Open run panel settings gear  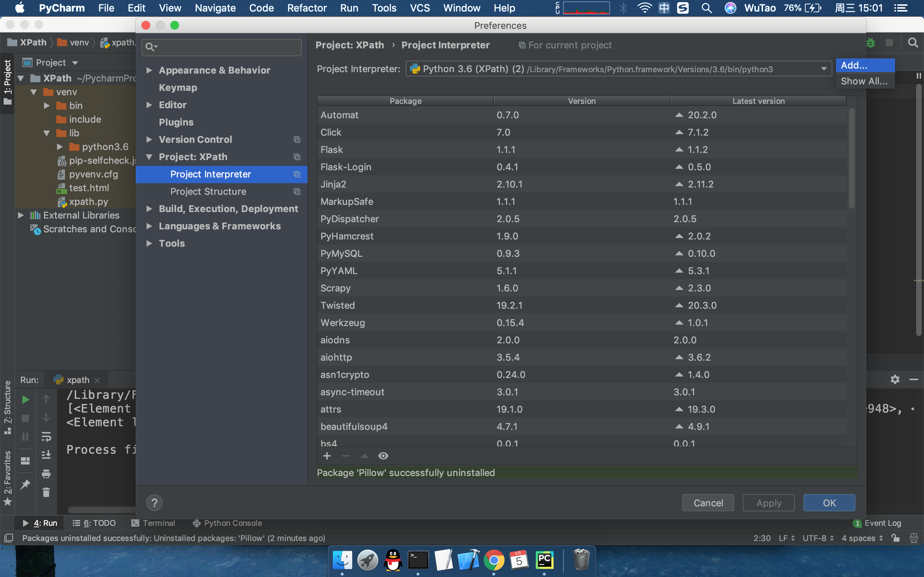click(895, 379)
